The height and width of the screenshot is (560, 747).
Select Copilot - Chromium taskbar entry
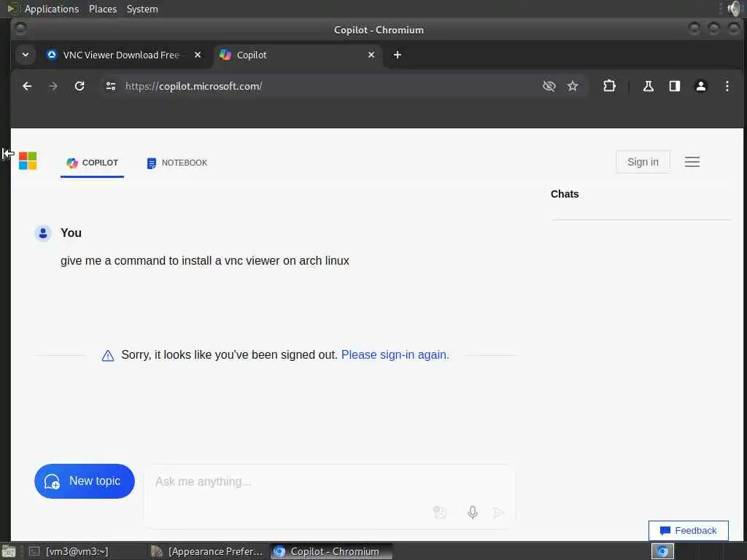tap(331, 551)
